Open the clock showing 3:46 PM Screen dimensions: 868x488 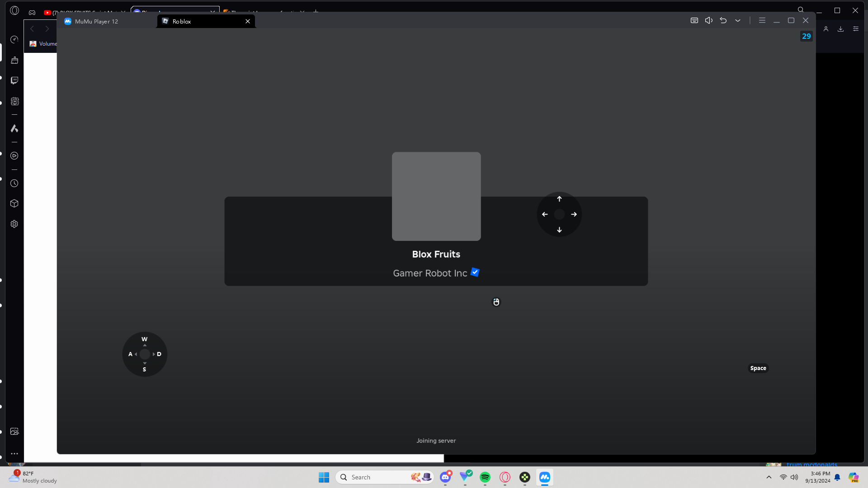pyautogui.click(x=818, y=477)
